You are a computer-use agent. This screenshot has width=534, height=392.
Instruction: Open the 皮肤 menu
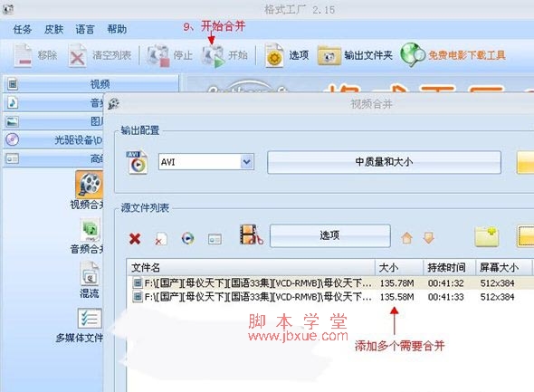(x=53, y=29)
